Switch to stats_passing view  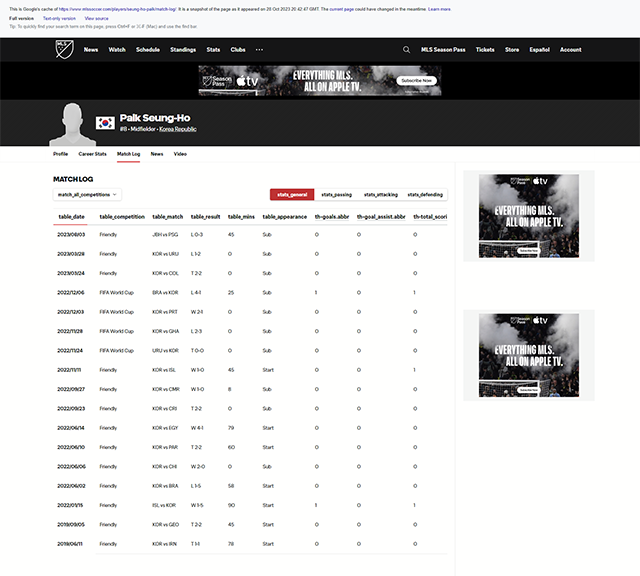336,195
